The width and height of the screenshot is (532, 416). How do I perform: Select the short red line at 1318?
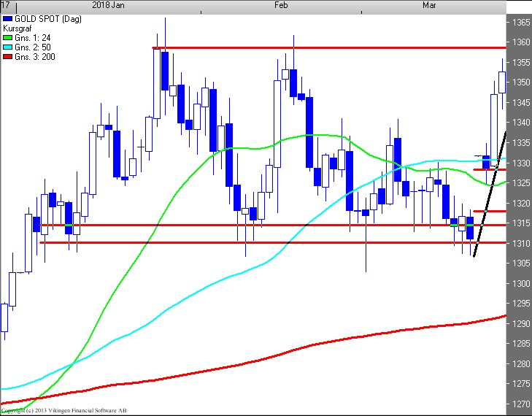(x=489, y=211)
